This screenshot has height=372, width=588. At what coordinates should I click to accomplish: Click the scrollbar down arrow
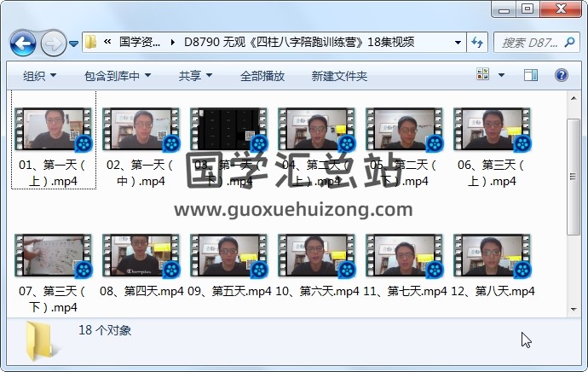(x=574, y=310)
